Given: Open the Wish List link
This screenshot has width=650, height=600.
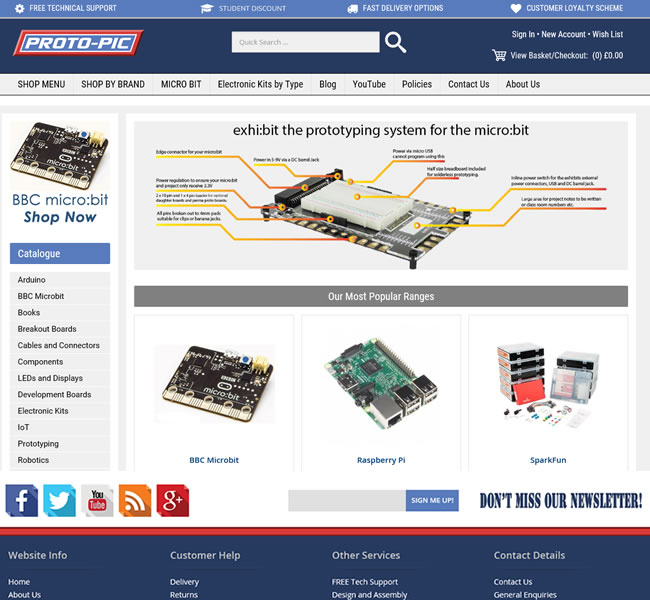Looking at the screenshot, I should pos(607,34).
